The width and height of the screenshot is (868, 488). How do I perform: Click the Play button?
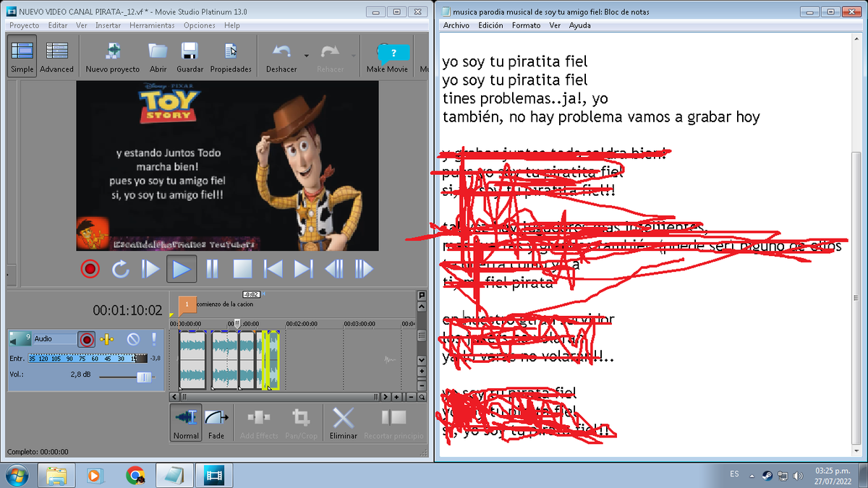[x=182, y=270]
